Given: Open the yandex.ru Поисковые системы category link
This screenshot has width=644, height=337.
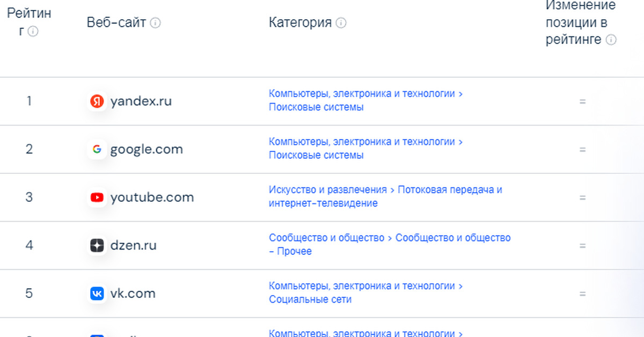Looking at the screenshot, I should (316, 107).
